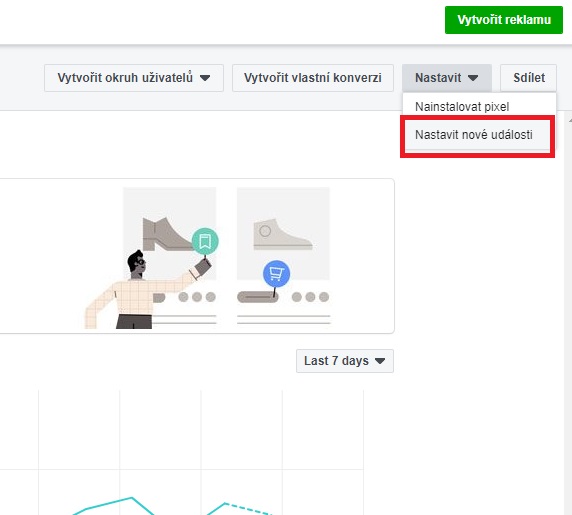Viewport: 572px width, 515px height.
Task: Open Vytvořit okruh uživatelů dropdown
Action: click(x=134, y=78)
